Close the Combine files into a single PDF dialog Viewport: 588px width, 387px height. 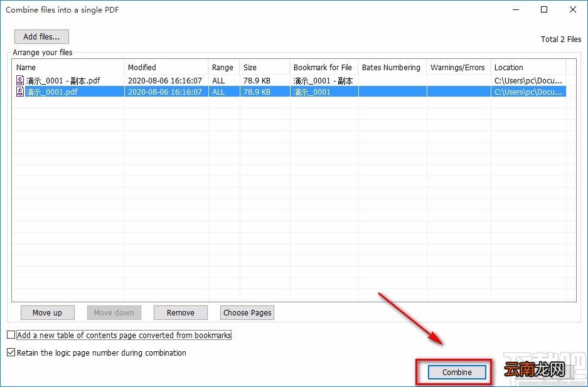[572, 10]
